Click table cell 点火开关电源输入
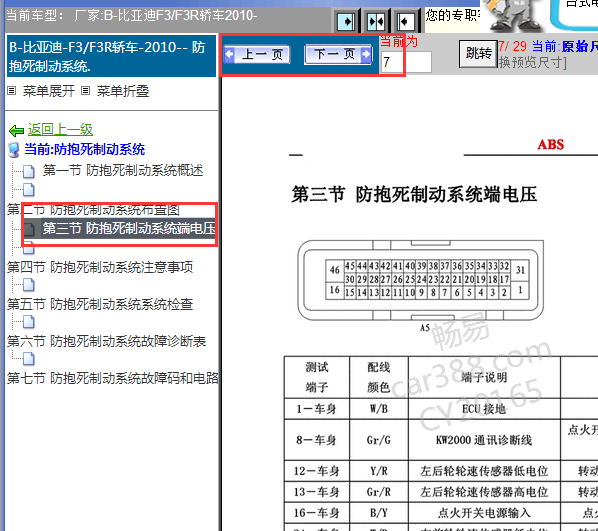Screen dimensions: 598x531 pos(484,513)
